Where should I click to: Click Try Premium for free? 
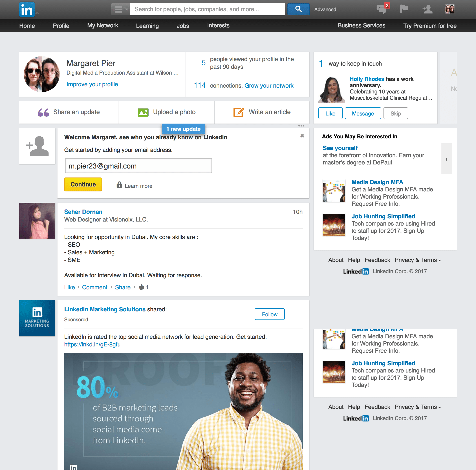[430, 26]
